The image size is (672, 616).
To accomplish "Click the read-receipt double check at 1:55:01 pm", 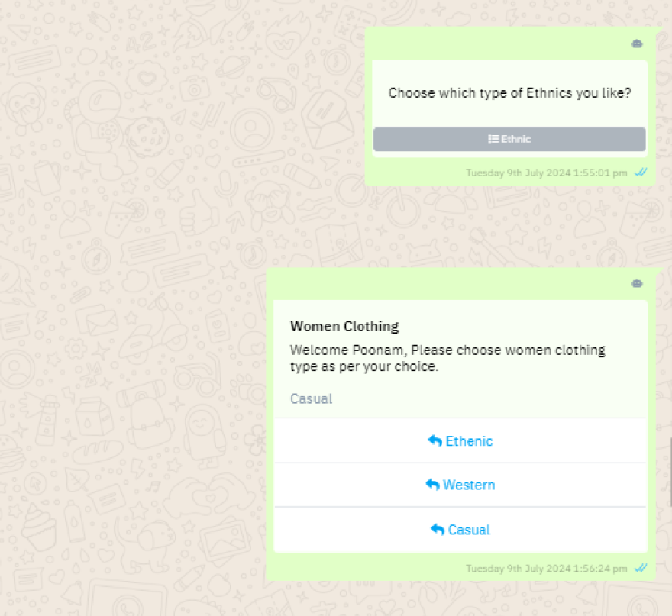I will click(641, 173).
